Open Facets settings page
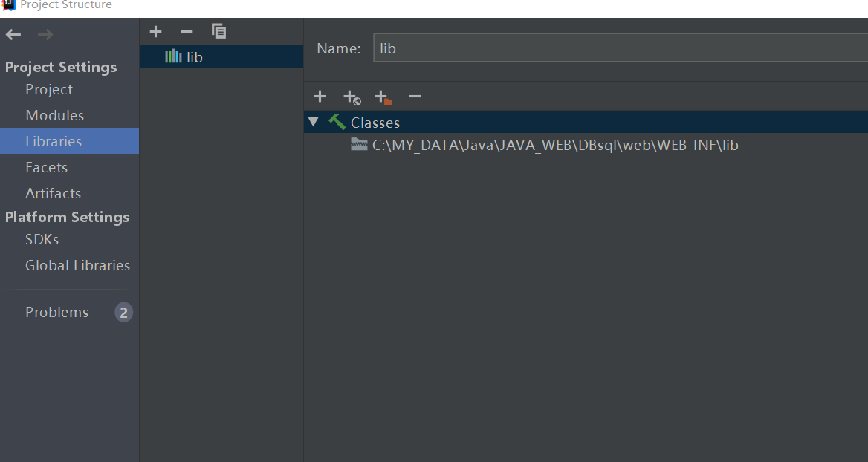The width and height of the screenshot is (868, 462). point(47,167)
